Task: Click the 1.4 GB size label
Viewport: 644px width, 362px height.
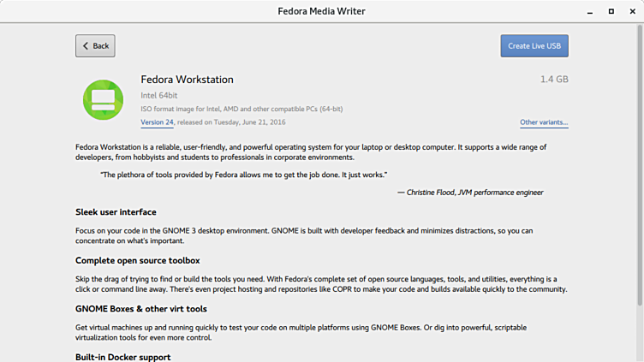Action: pos(554,80)
